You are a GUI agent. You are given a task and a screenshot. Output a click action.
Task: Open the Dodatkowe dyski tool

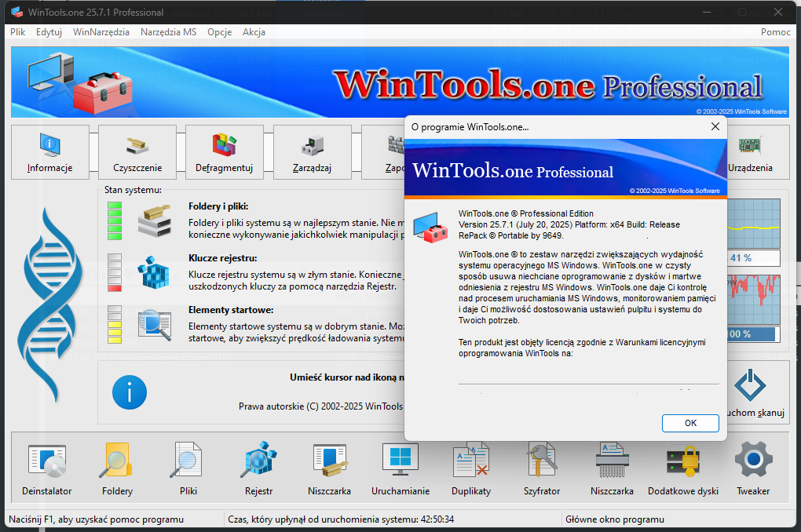(x=683, y=468)
